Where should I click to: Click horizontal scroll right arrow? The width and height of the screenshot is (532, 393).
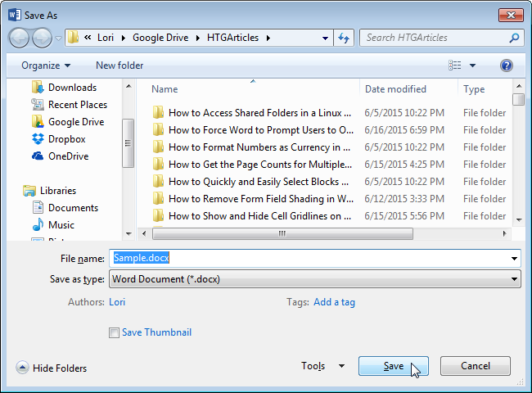click(504, 234)
